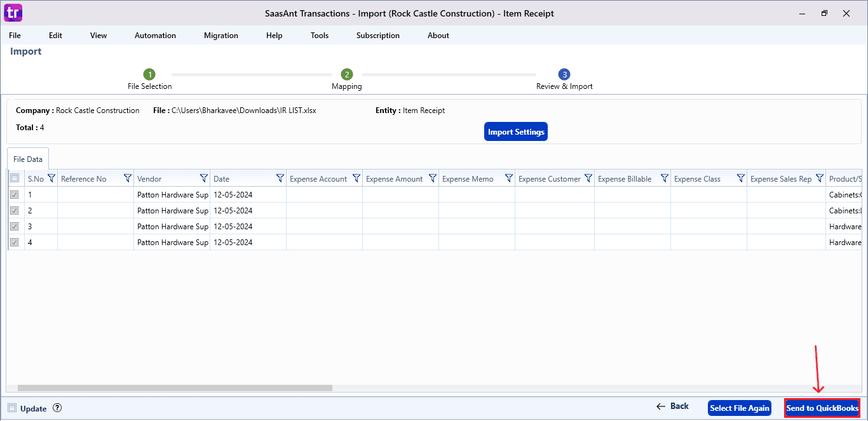Click the help icon beside Update
The height and width of the screenshot is (421, 868).
tap(57, 408)
